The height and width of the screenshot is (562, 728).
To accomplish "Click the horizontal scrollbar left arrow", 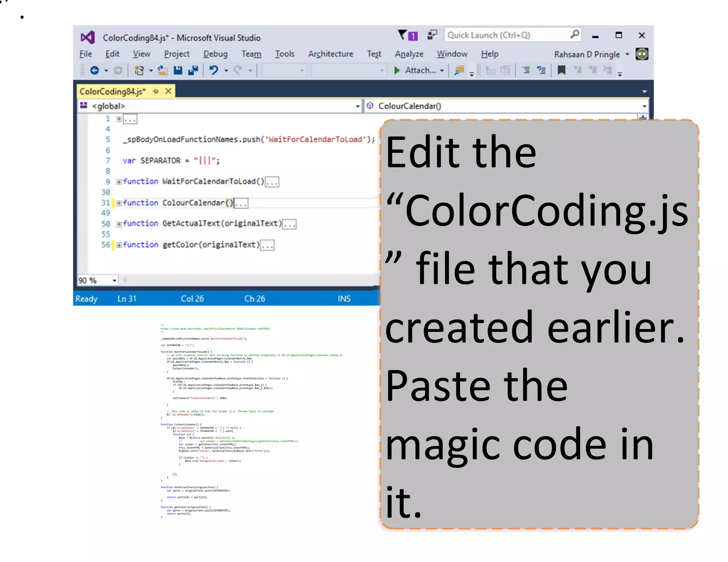I will pos(125,280).
